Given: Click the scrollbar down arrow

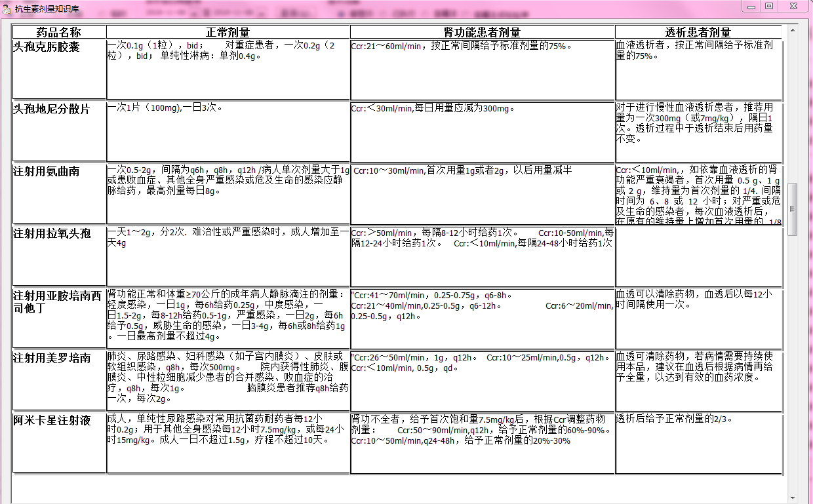Looking at the screenshot, I should click(x=792, y=498).
